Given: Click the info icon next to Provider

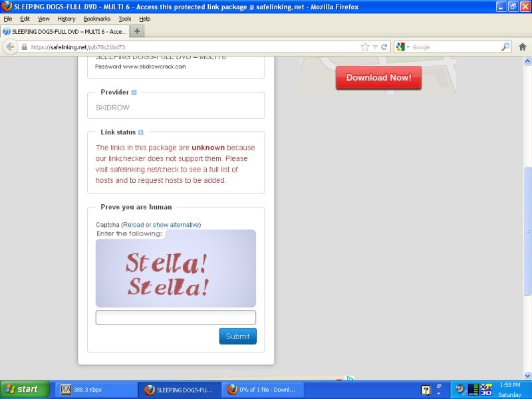Looking at the screenshot, I should point(134,92).
